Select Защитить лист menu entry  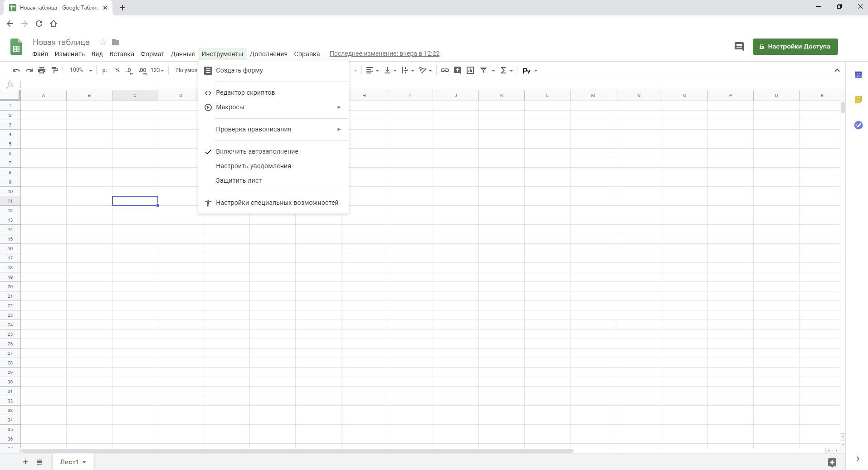tap(239, 180)
